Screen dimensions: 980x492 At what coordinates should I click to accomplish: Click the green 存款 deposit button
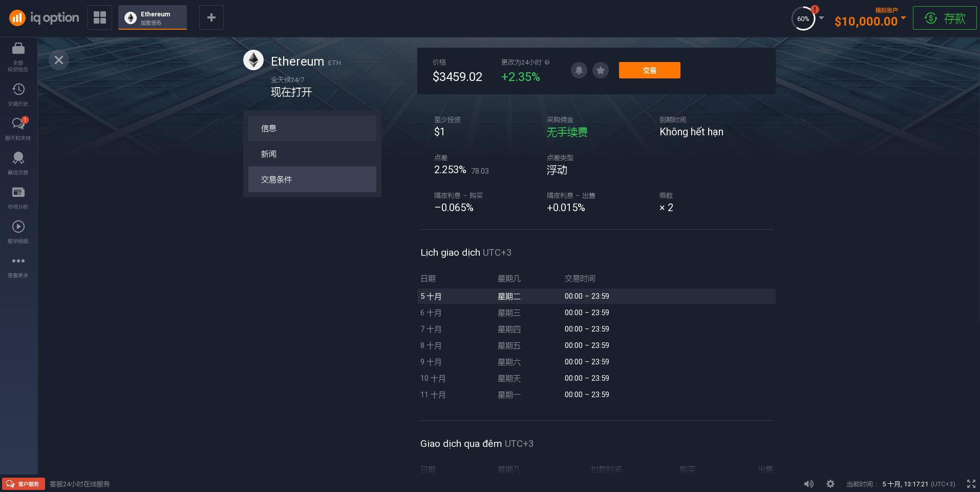945,18
